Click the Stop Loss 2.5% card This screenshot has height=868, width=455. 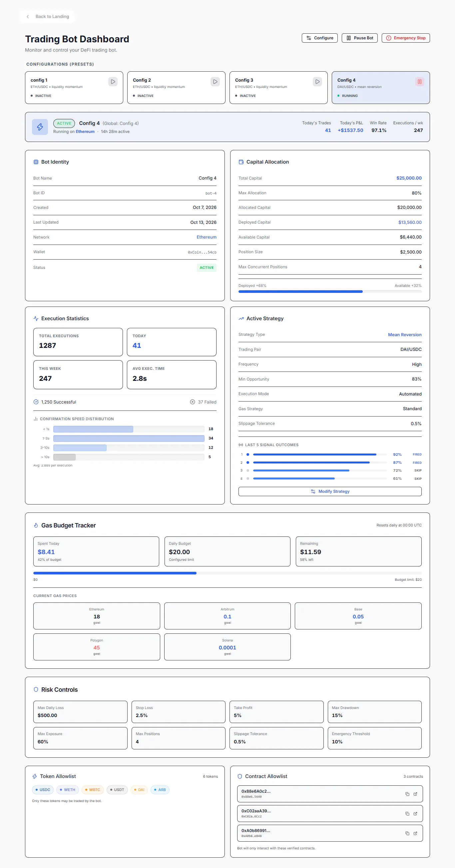(x=178, y=712)
